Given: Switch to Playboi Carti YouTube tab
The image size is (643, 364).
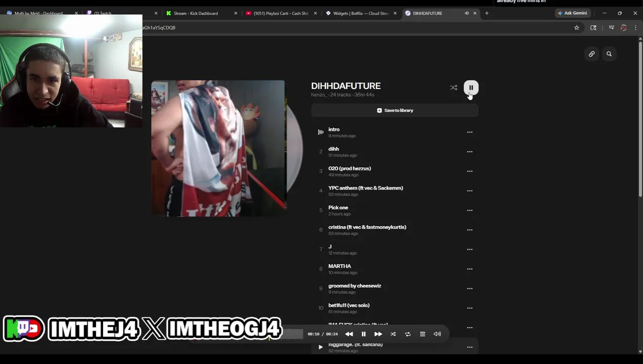Looking at the screenshot, I should pyautogui.click(x=281, y=13).
